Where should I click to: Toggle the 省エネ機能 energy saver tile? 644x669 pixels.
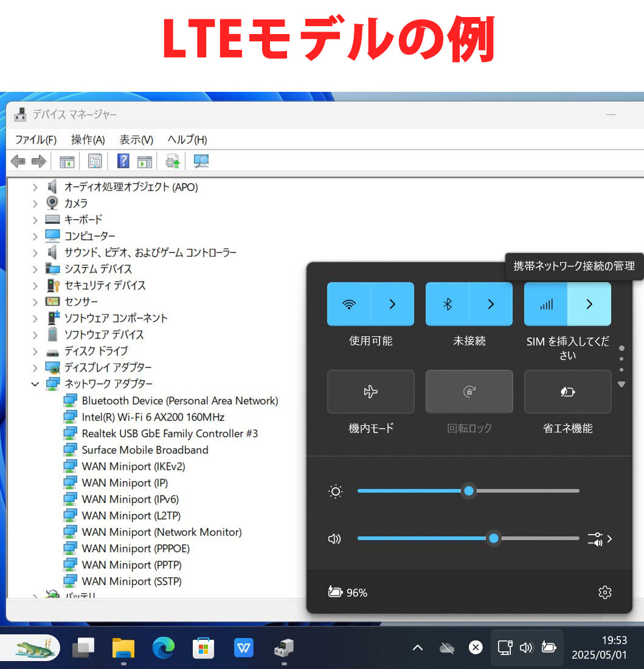(567, 392)
